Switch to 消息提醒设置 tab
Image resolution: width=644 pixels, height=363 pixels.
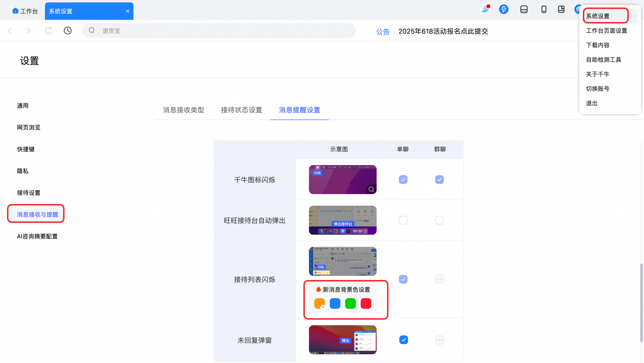pyautogui.click(x=300, y=110)
